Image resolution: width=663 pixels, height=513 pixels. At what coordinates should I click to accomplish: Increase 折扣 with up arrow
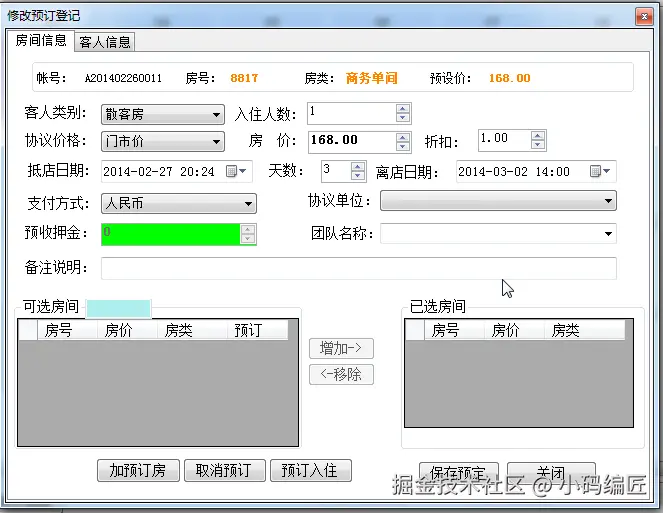coord(537,136)
